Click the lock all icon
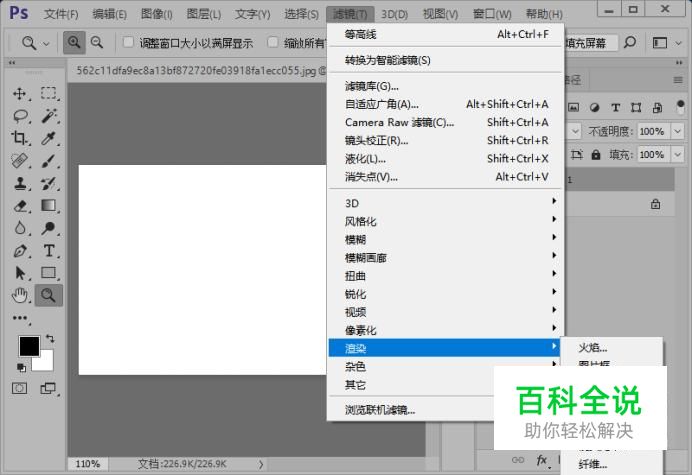The image size is (692, 475). coord(596,155)
